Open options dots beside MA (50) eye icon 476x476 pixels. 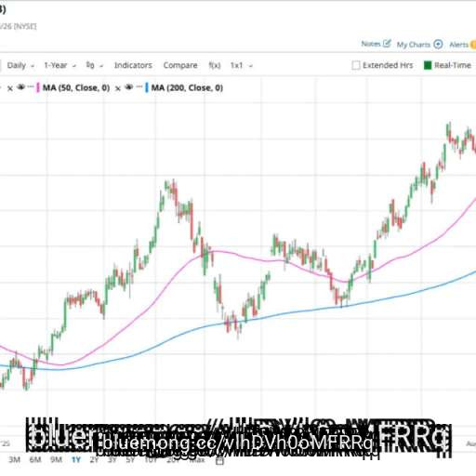point(31,87)
